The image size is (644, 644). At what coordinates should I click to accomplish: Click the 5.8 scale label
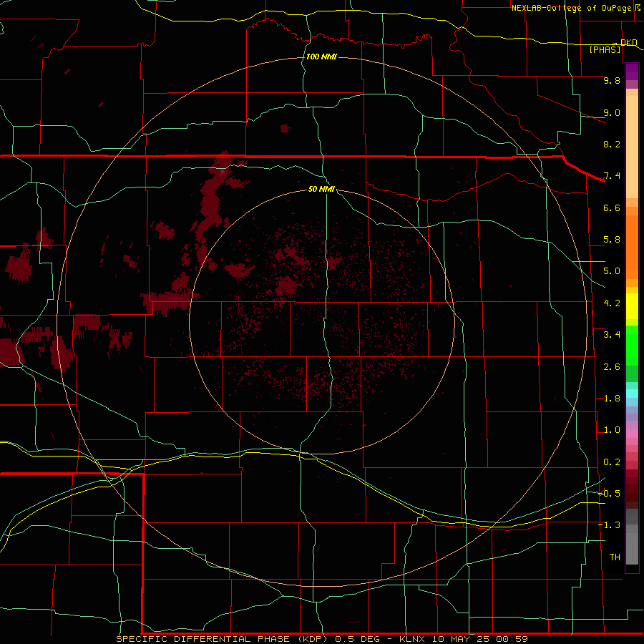(x=612, y=240)
